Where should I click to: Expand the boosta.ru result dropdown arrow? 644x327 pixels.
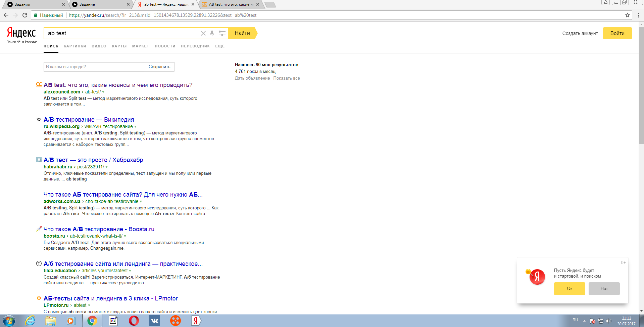click(x=125, y=236)
